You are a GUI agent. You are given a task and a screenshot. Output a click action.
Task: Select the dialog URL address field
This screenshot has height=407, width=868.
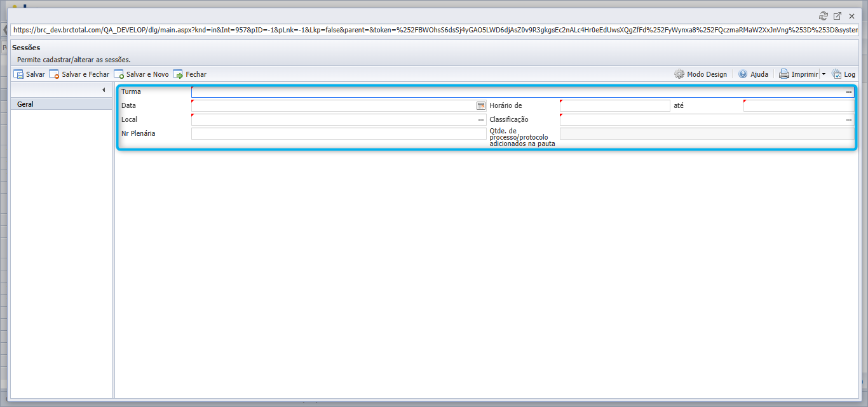pos(435,30)
